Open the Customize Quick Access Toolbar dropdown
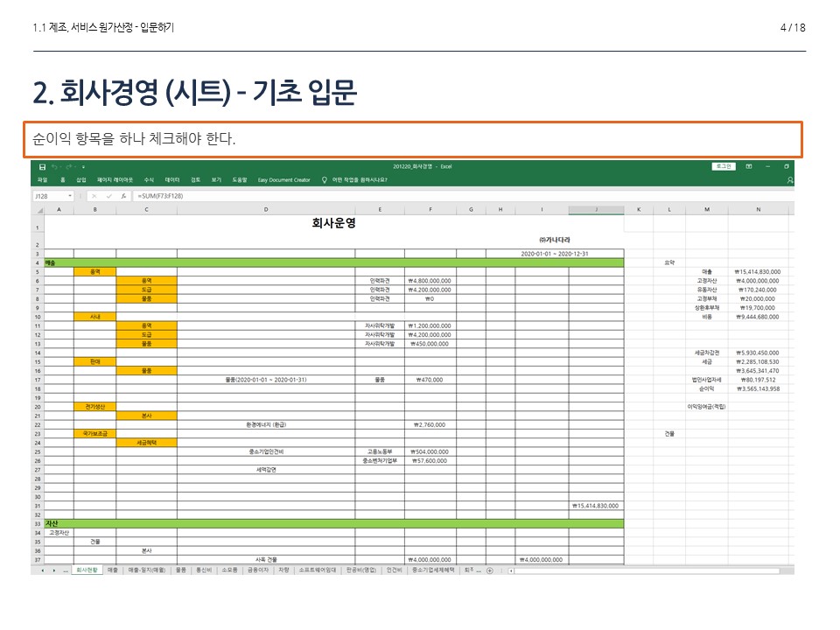Screen dimensions: 840x630 tap(84, 166)
